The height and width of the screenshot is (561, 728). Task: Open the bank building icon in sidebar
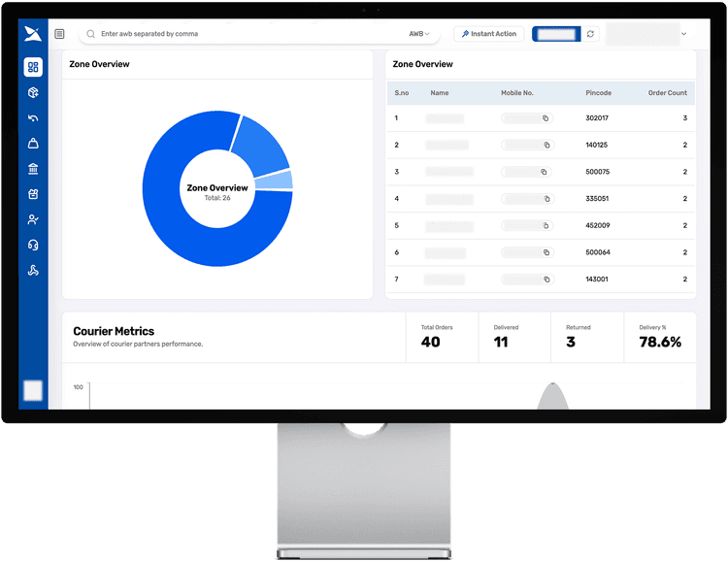[33, 169]
